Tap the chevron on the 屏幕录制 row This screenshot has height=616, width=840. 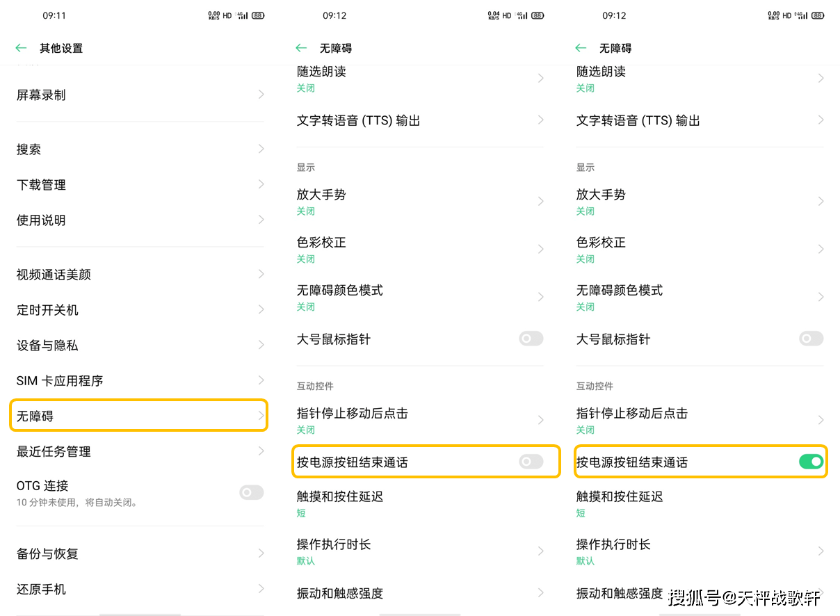click(x=261, y=94)
